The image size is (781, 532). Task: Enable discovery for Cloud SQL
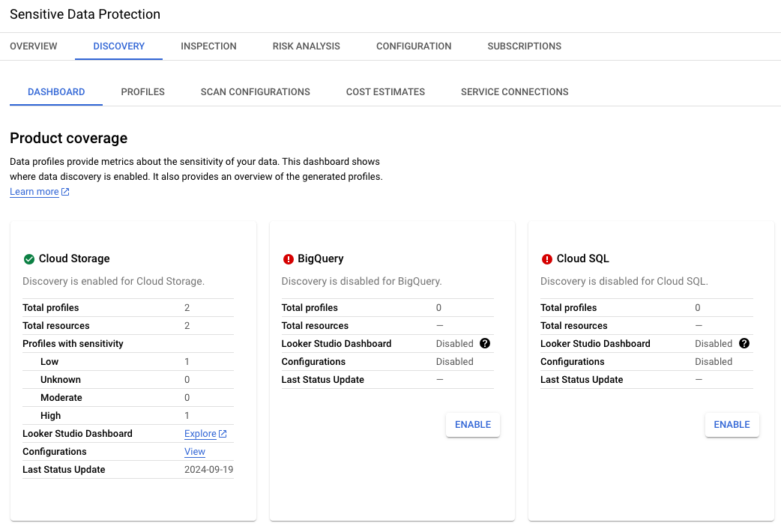[x=732, y=425]
